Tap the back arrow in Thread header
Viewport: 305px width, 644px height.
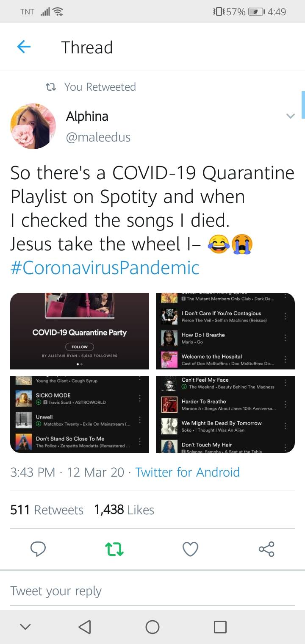pos(24,47)
